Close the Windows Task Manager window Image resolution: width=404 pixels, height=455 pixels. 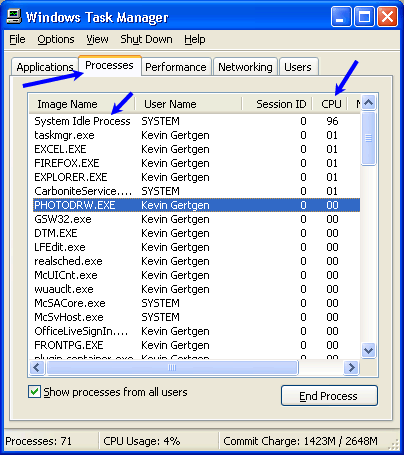[387, 17]
